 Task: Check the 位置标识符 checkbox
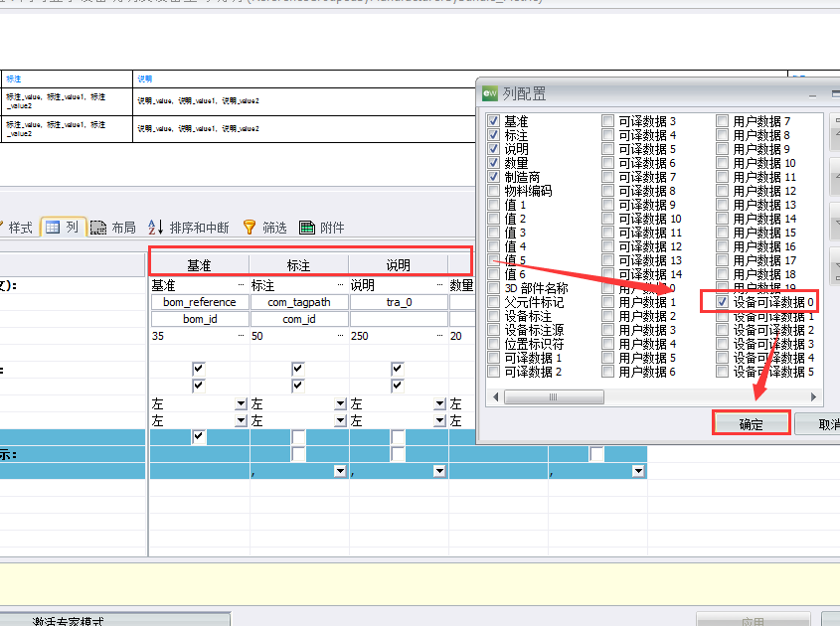click(493, 344)
